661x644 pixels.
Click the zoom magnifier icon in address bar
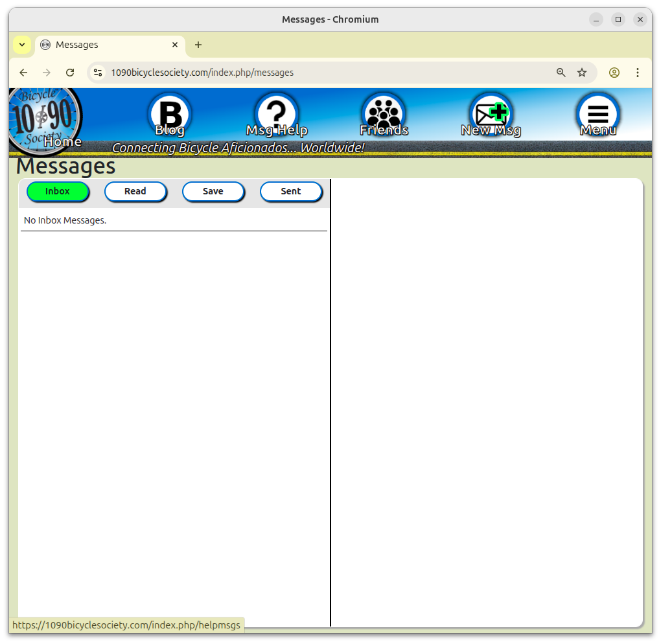pos(561,73)
